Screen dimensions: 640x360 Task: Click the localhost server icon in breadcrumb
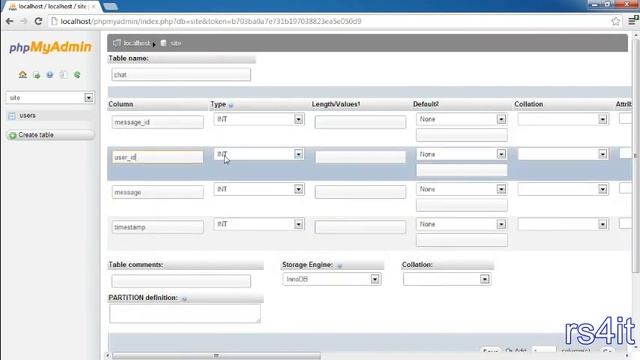[117, 43]
